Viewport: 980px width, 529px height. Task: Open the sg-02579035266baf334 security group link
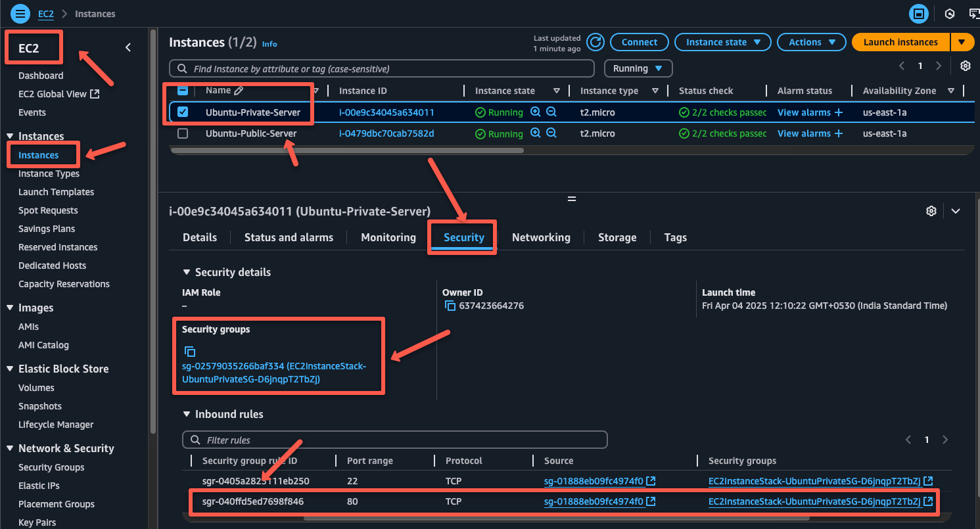tap(274, 373)
